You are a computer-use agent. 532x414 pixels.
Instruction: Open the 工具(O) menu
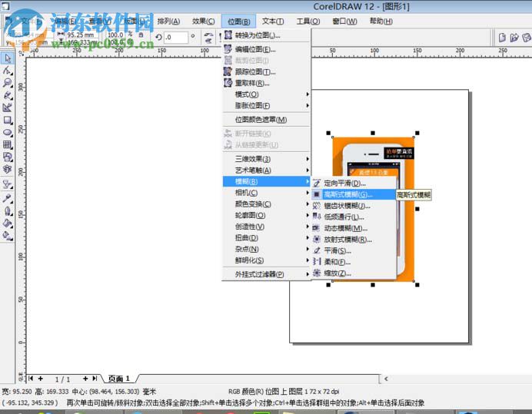(308, 22)
